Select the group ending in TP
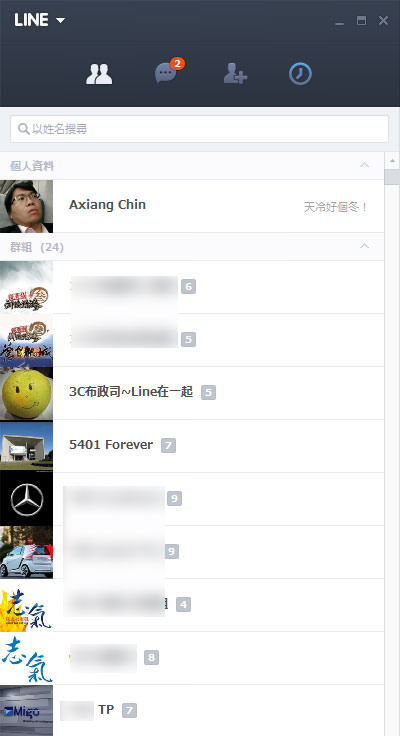 click(192, 710)
